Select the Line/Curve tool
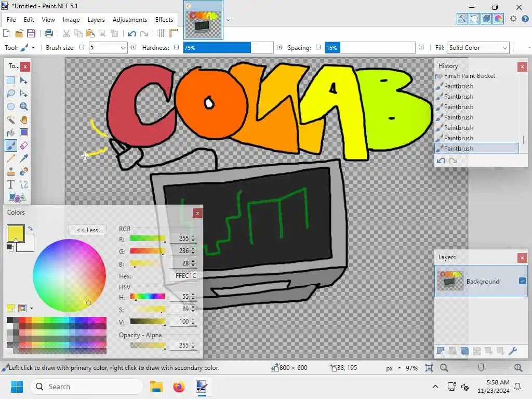Screen dimensions: 532x399 pos(24,184)
